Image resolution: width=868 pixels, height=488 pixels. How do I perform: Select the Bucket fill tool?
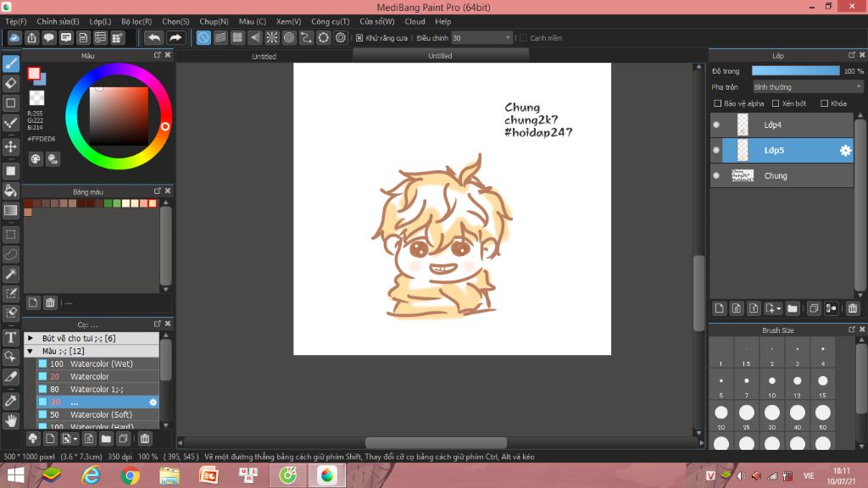coord(10,191)
